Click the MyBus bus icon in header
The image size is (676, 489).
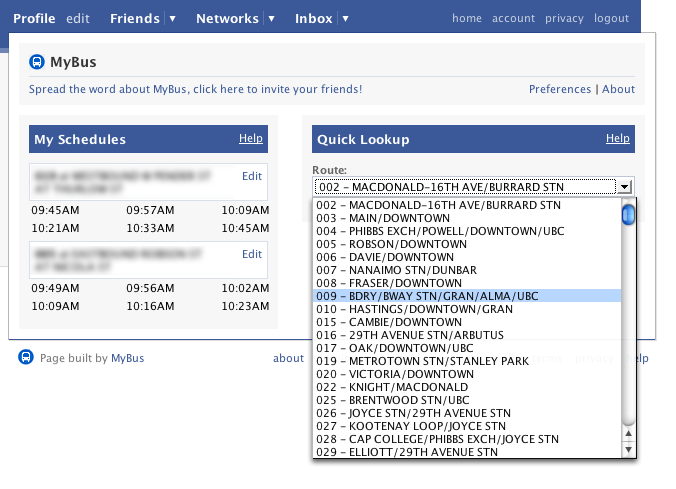[37, 62]
